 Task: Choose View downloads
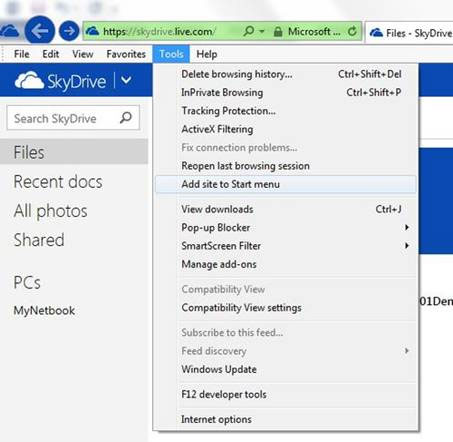click(x=286, y=209)
